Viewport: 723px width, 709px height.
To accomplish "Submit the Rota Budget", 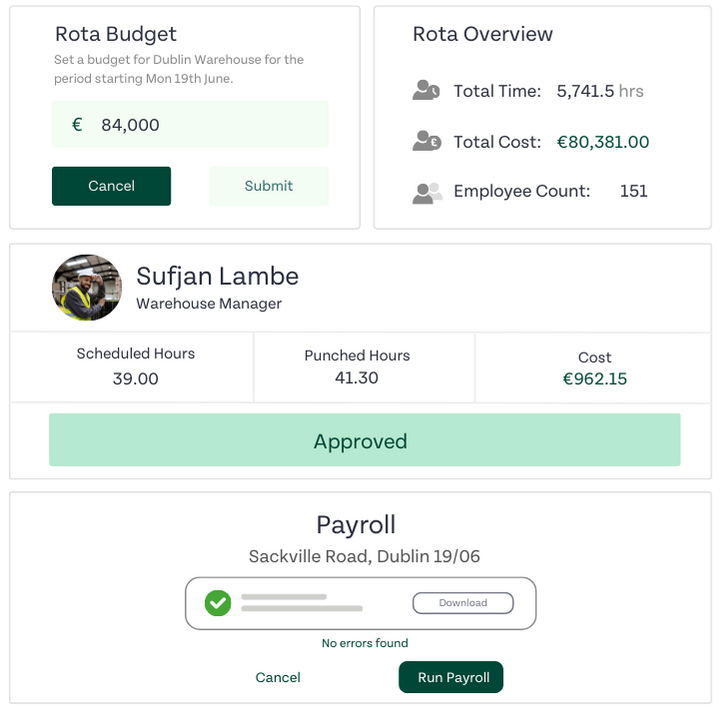I will [x=268, y=186].
